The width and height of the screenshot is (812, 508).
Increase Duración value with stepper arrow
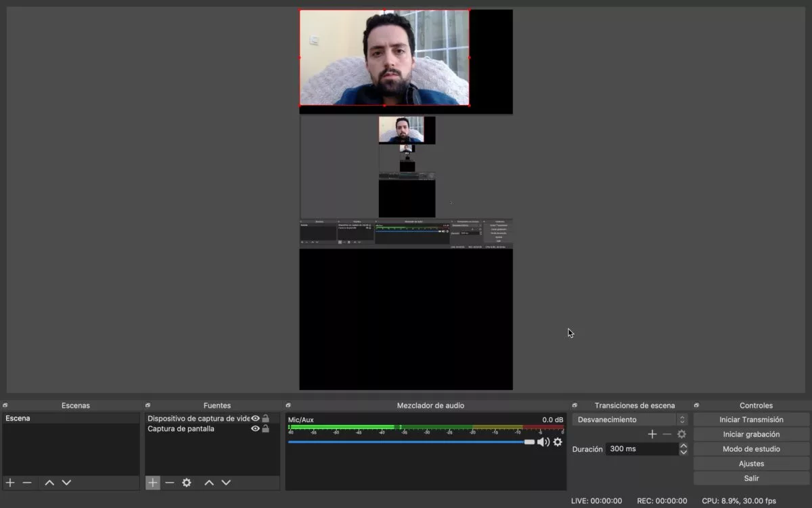683,446
